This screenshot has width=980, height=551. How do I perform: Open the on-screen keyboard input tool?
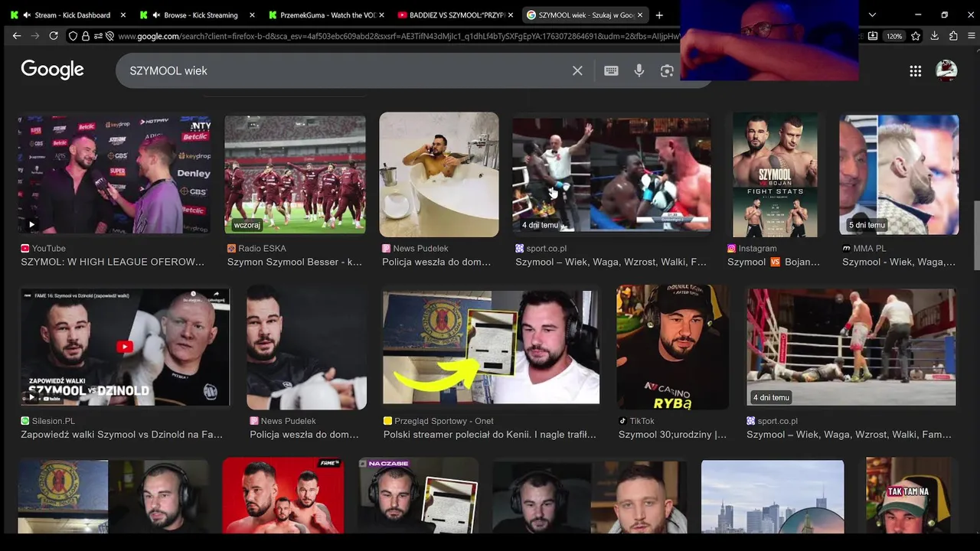click(x=611, y=70)
